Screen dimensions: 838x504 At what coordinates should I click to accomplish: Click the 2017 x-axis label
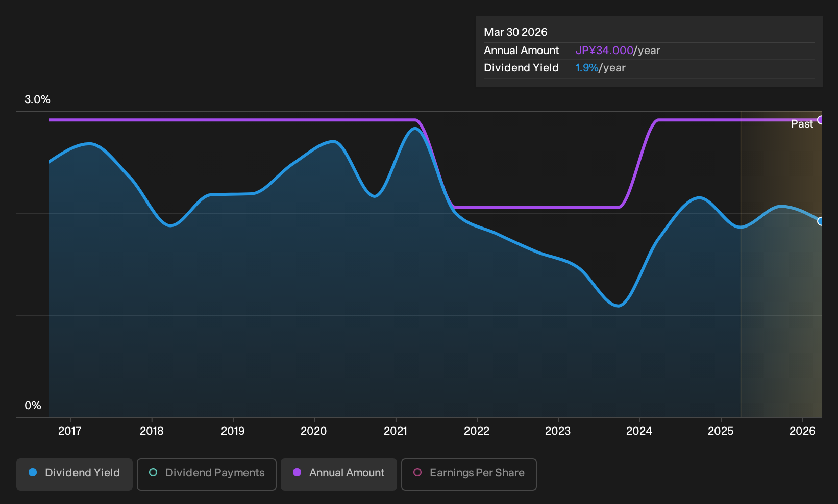[x=70, y=431]
